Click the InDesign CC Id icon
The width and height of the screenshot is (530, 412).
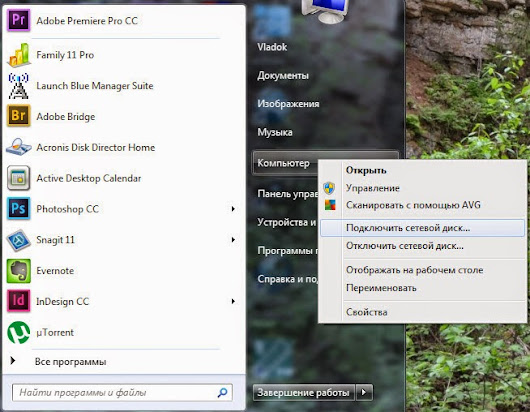coord(19,301)
